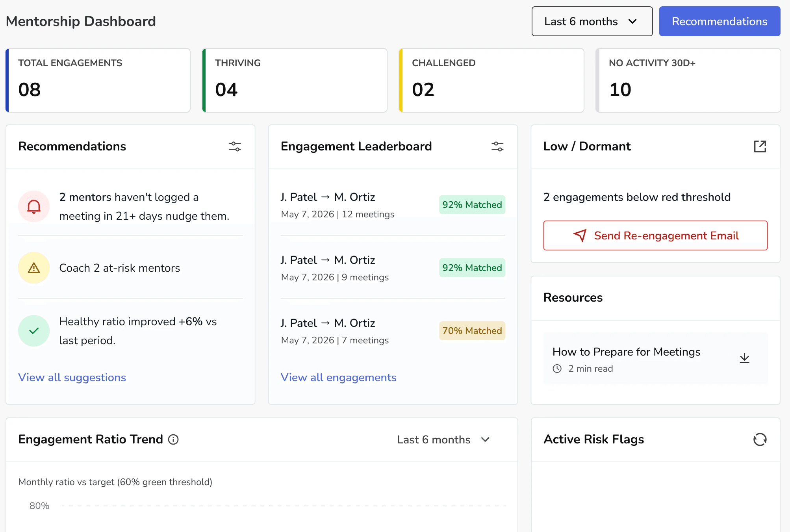Open Recommendations panel filter settings icon

tap(235, 146)
